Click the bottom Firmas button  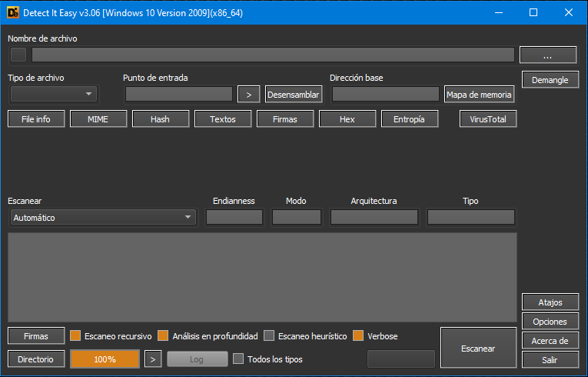click(36, 336)
